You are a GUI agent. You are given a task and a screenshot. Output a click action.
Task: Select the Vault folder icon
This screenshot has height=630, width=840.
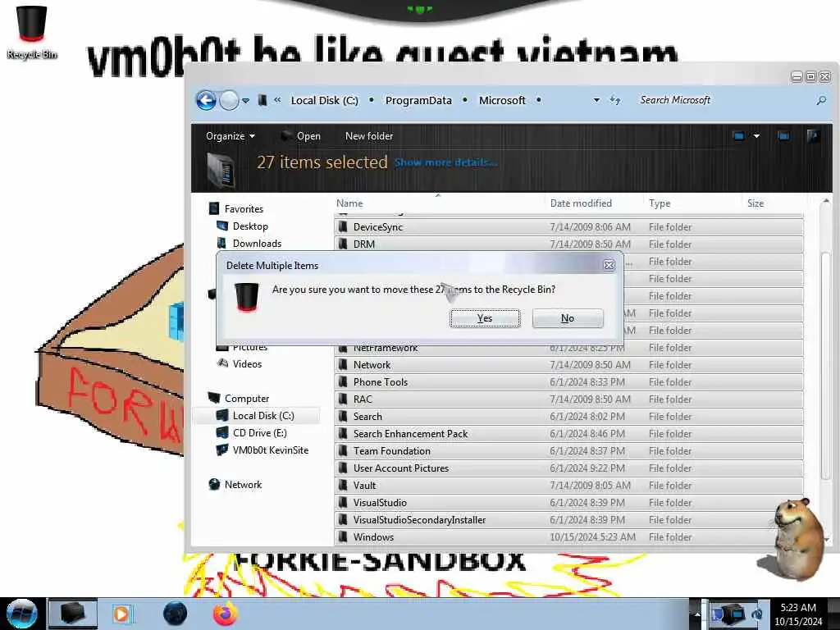click(x=344, y=486)
